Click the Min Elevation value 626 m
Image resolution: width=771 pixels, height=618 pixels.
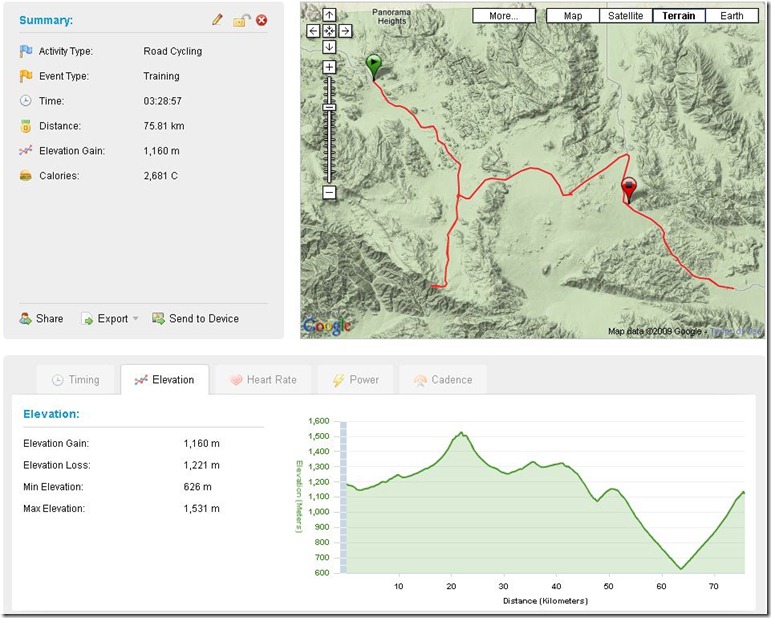[x=197, y=487]
